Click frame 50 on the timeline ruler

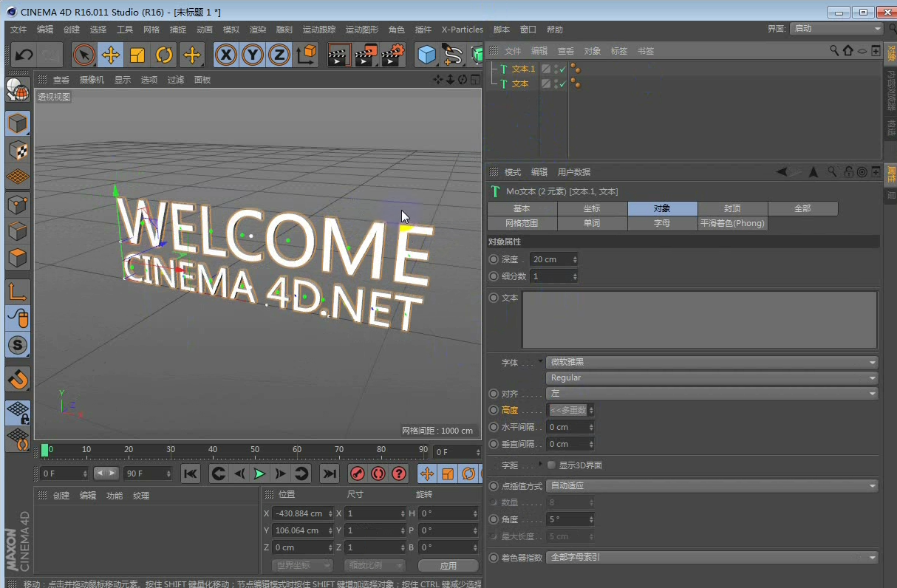(x=254, y=449)
